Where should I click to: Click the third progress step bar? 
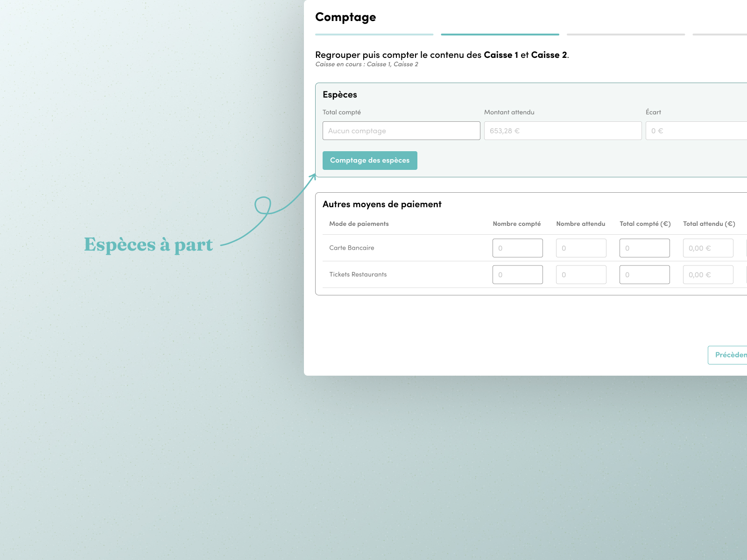(x=626, y=35)
